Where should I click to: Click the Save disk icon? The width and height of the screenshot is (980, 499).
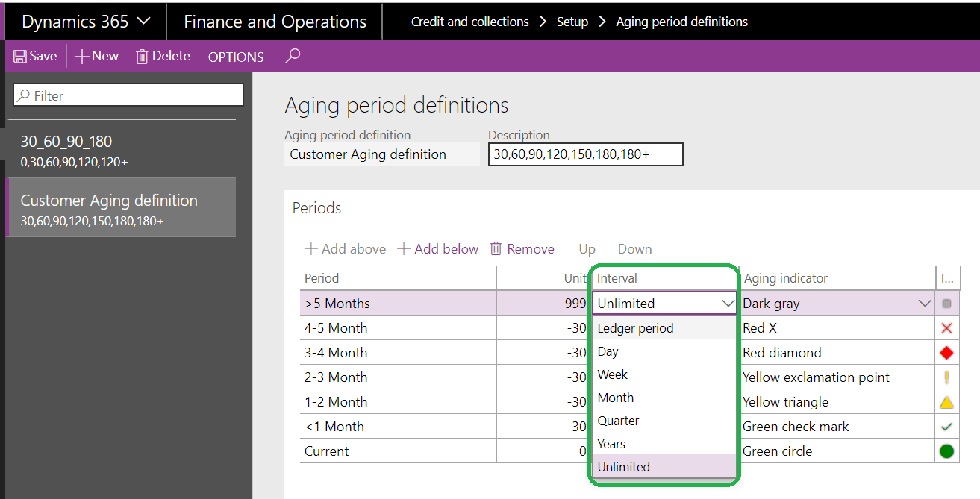[x=20, y=57]
